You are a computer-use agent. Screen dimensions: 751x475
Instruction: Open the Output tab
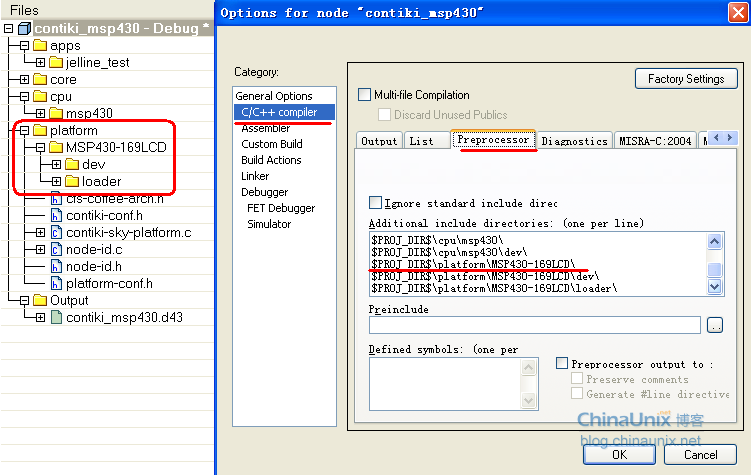tap(379, 141)
